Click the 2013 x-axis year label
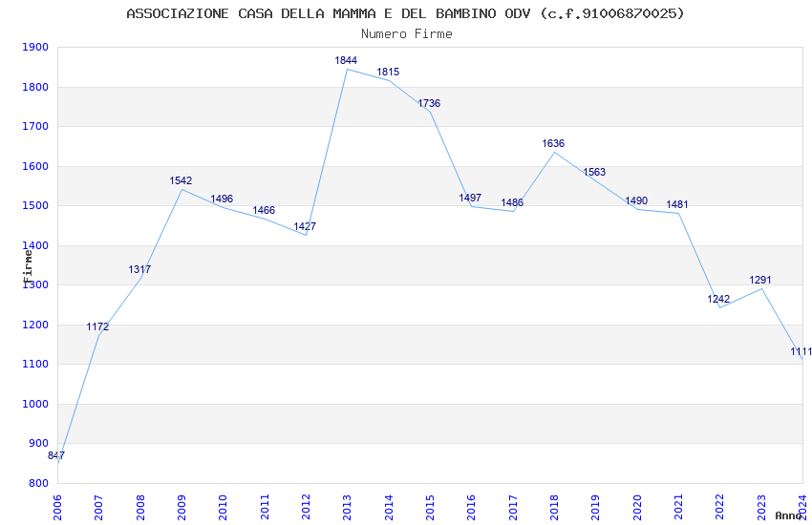 click(x=347, y=508)
